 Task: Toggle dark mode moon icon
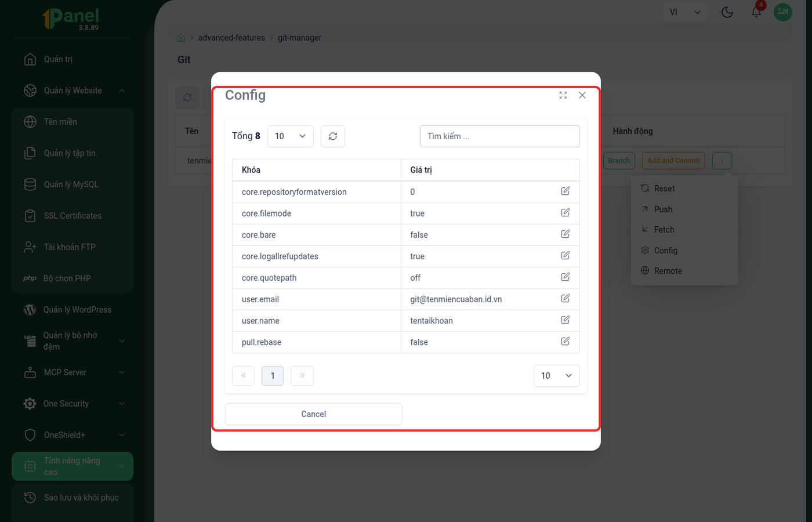tap(727, 12)
